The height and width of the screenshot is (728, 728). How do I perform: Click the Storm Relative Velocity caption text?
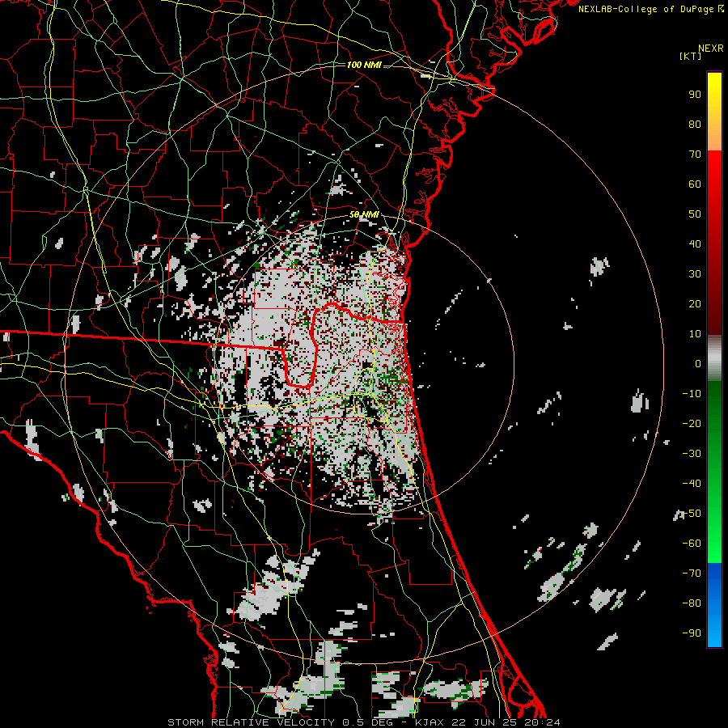click(363, 722)
